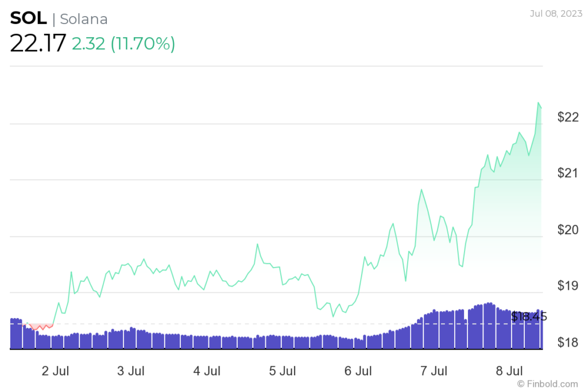Click the 5 Jul date label
The image size is (588, 392).
[x=281, y=371]
